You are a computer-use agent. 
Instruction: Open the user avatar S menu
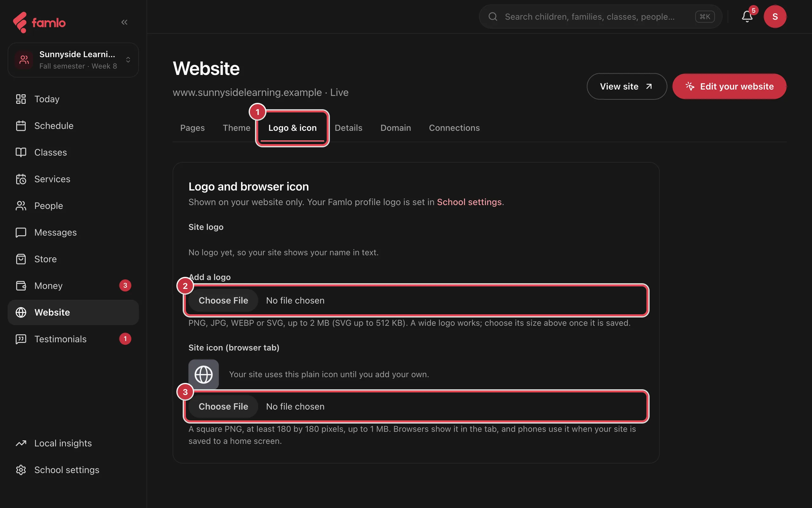coord(775,17)
